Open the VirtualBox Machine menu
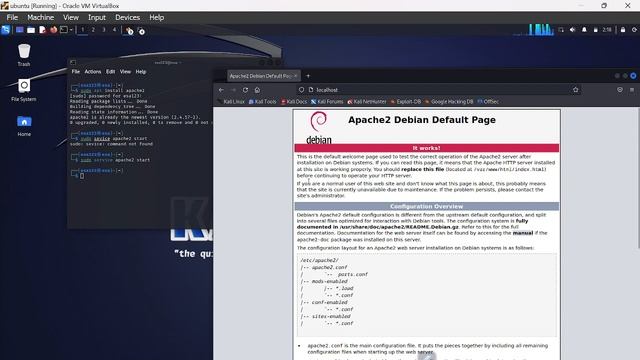Screen dimensions: 640x360 [x=40, y=18]
